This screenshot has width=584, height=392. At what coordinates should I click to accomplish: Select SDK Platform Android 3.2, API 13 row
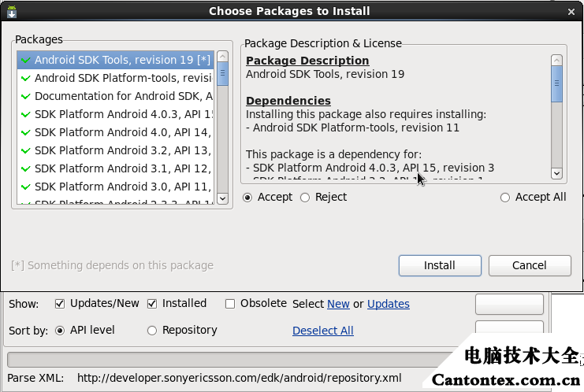(115, 150)
